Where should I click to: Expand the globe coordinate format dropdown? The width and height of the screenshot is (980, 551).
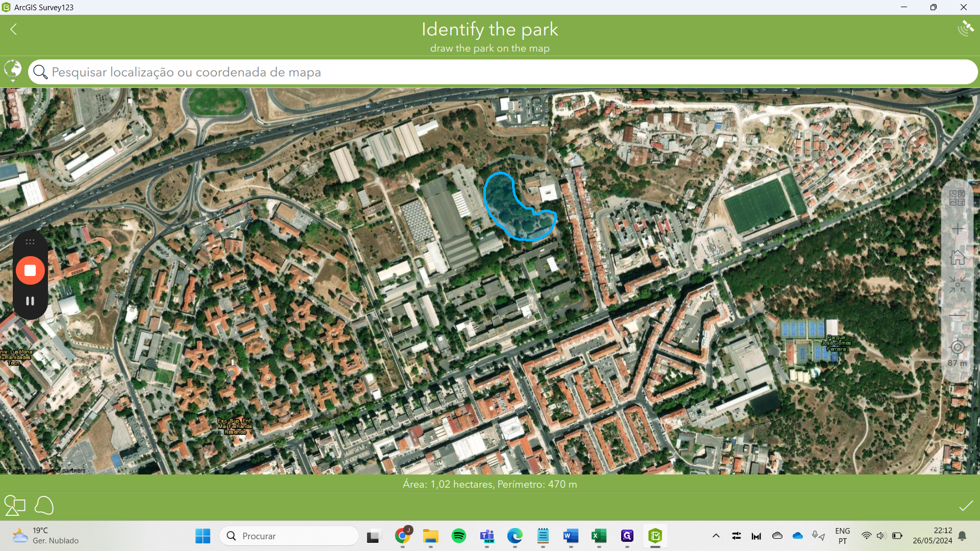point(13,71)
